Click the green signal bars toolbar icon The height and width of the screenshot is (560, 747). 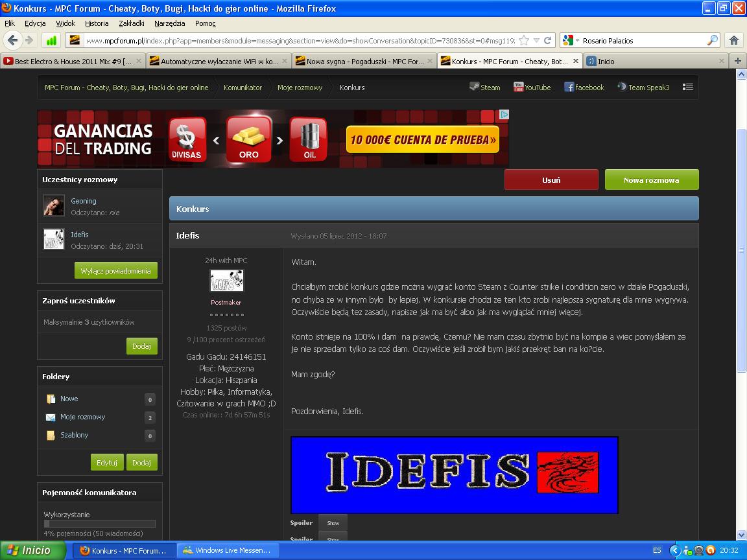(x=51, y=40)
